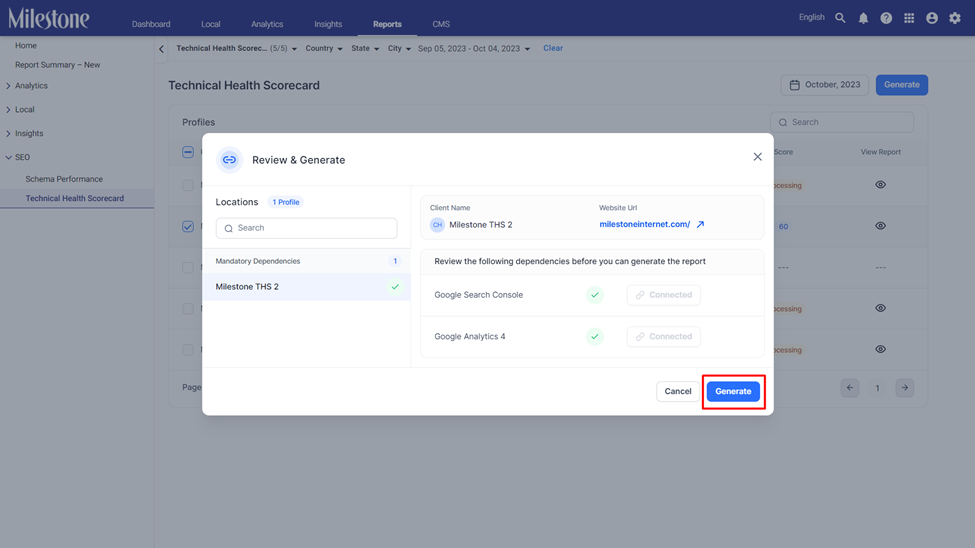Open the date range dropdown
The image size is (975, 548).
tap(474, 49)
